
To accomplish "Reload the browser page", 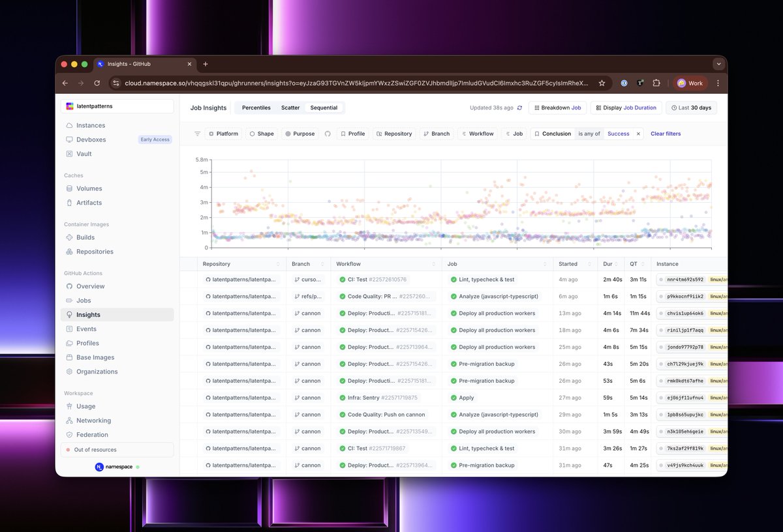I will 97,83.
